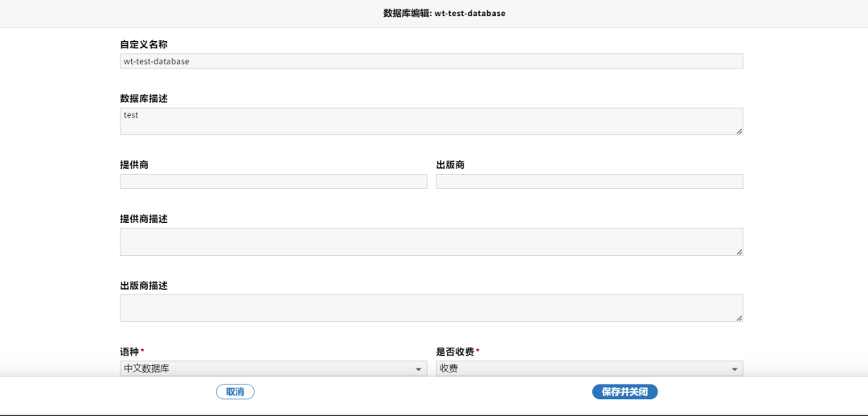This screenshot has height=416, width=868.
Task: Click inside the 出版商描述 text area
Action: (x=431, y=308)
